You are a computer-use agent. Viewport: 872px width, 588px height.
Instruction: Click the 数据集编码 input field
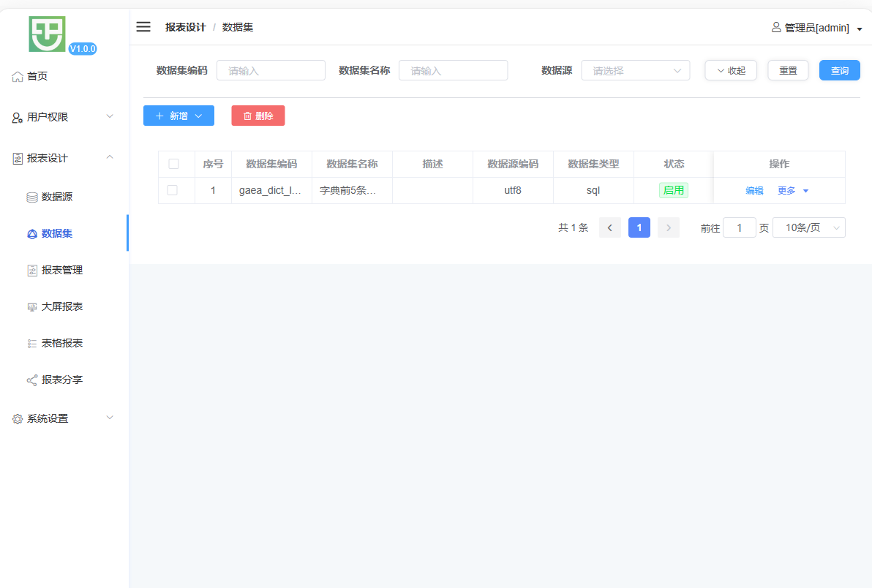pyautogui.click(x=271, y=71)
